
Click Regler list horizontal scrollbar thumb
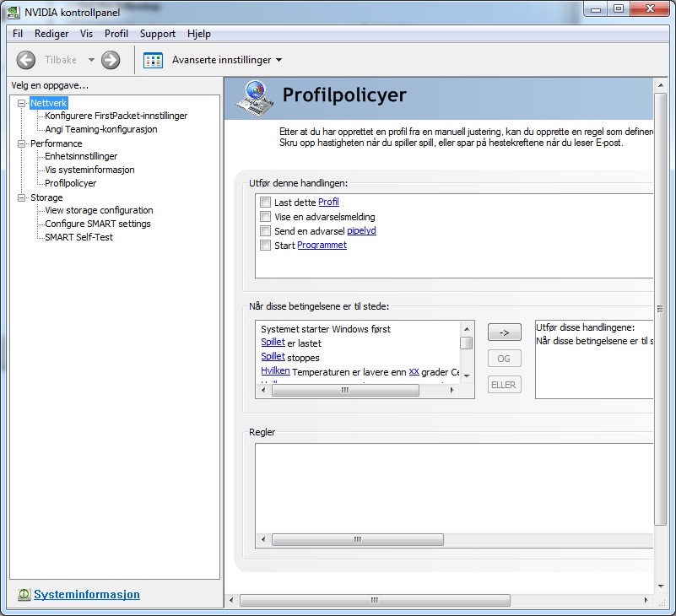357,540
